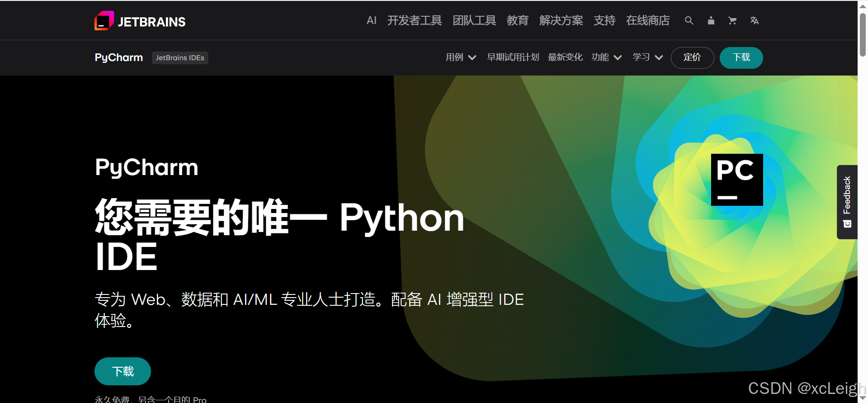Click the JetBrains IDEs badge

click(180, 58)
